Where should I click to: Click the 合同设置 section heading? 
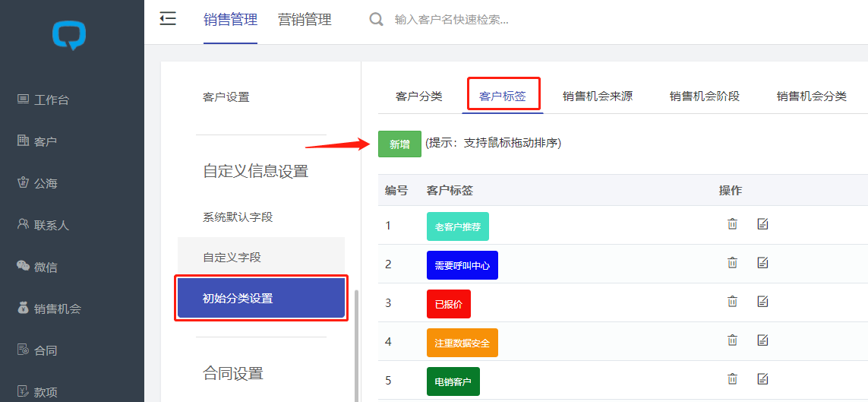233,373
